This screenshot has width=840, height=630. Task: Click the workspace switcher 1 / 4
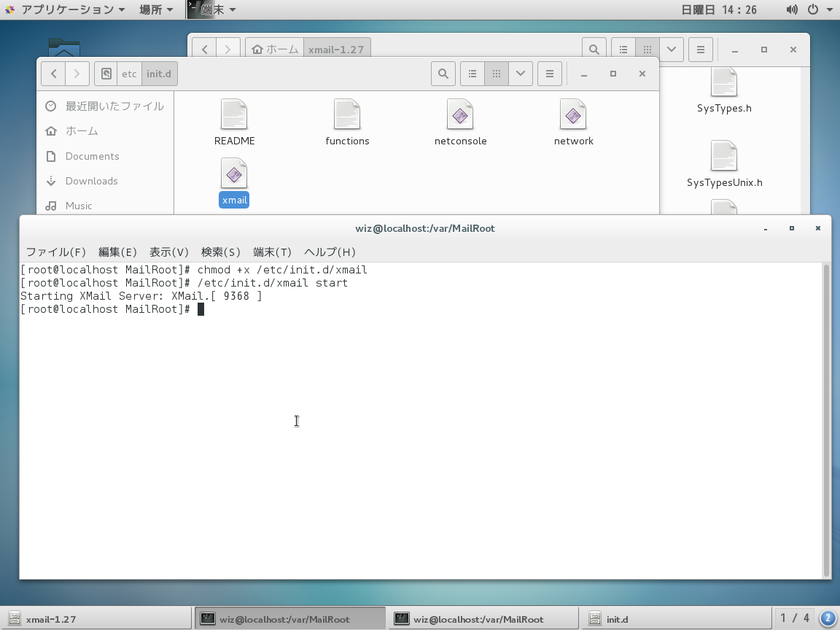tap(795, 619)
